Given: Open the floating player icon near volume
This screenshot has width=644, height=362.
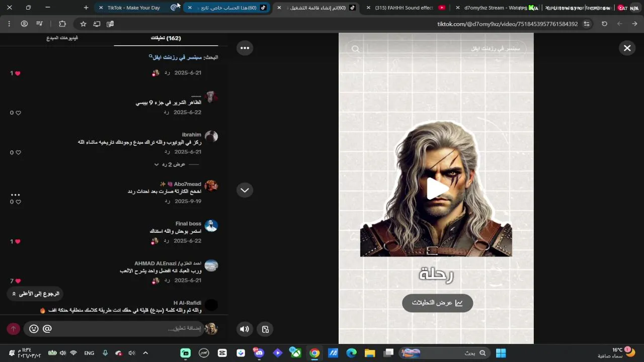Looking at the screenshot, I should click(x=266, y=329).
